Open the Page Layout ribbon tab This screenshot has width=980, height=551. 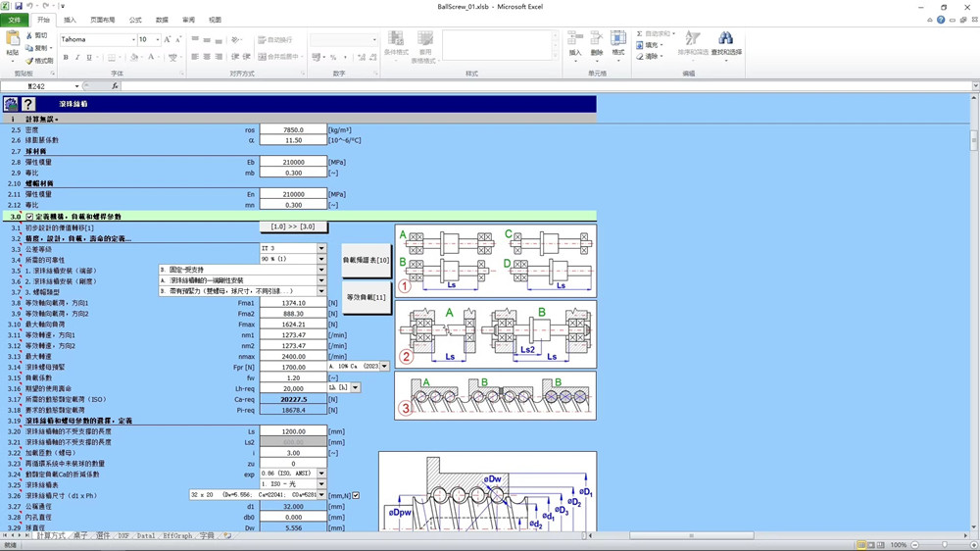coord(103,20)
